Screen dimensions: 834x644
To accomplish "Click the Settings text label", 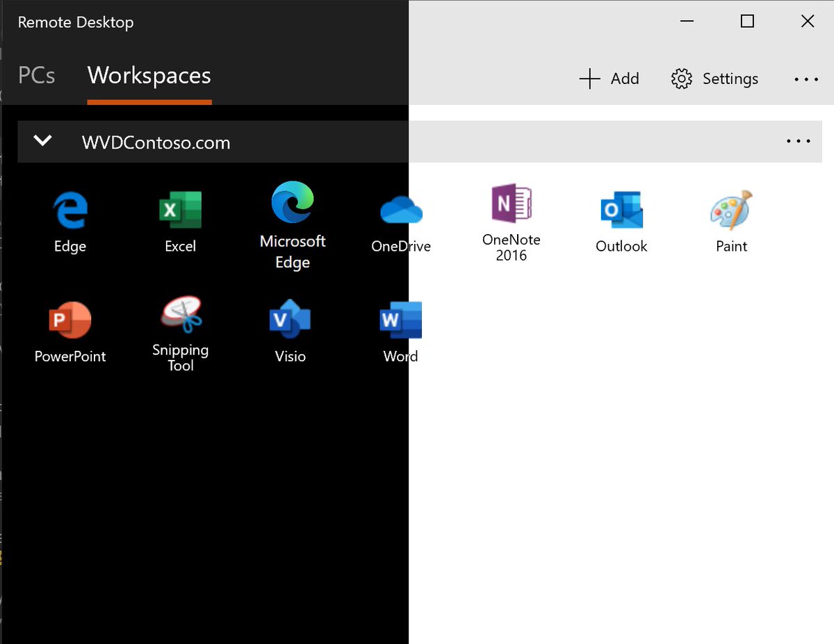I will coord(730,79).
